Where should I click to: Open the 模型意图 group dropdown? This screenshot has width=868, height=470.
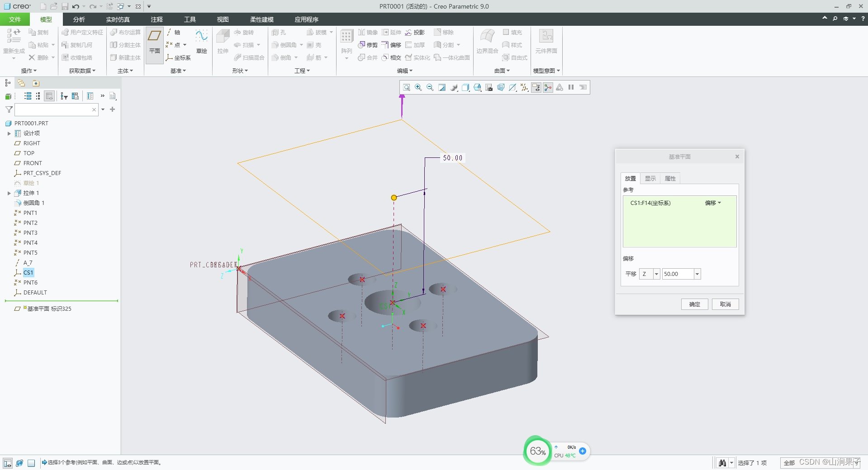pyautogui.click(x=546, y=71)
